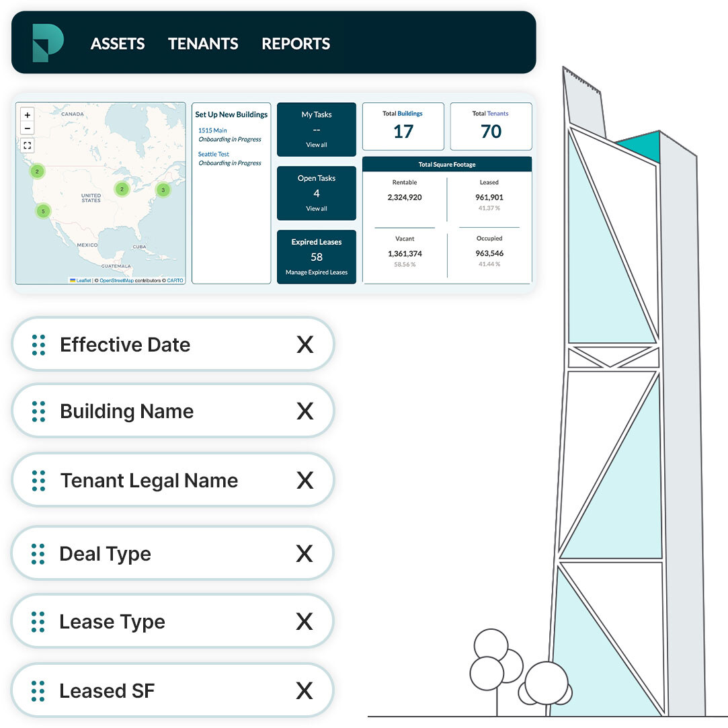Select the Deal Type label

(x=106, y=555)
